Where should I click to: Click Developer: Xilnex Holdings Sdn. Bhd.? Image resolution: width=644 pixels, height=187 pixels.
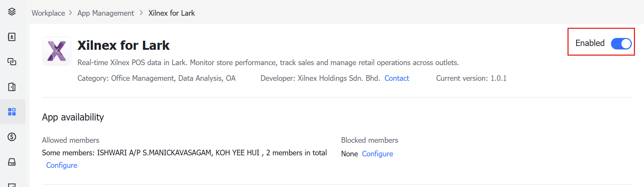click(320, 78)
